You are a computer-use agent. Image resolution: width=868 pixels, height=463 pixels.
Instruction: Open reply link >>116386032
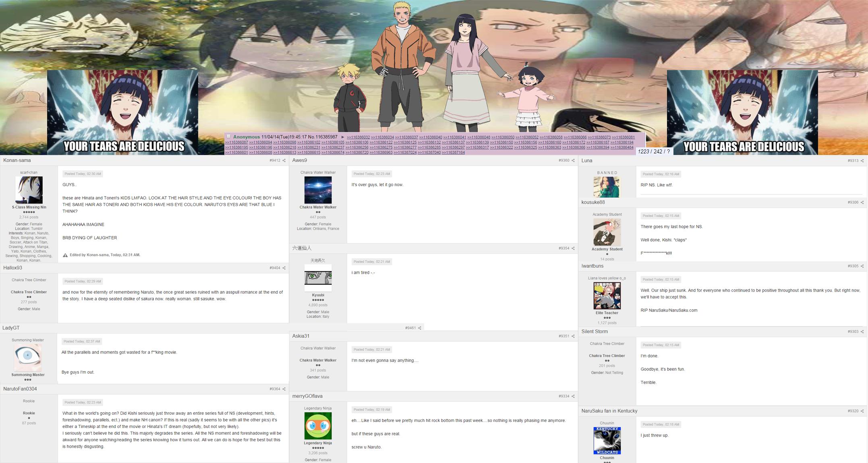(x=358, y=137)
